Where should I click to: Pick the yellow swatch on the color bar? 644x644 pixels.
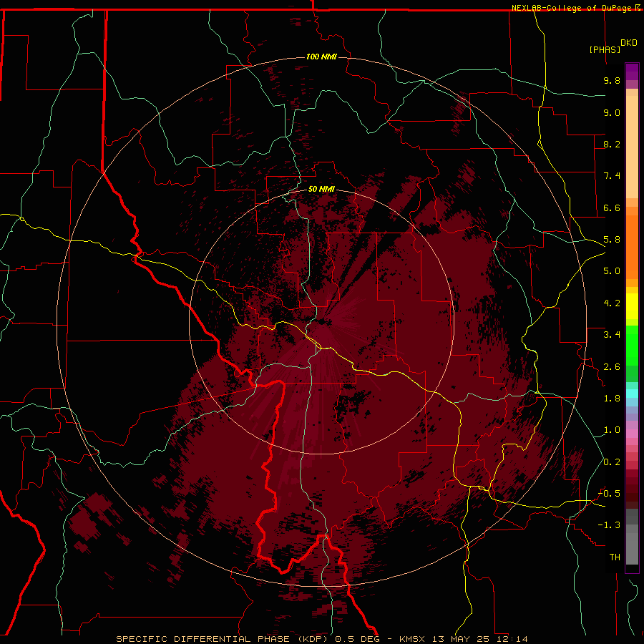pyautogui.click(x=632, y=306)
